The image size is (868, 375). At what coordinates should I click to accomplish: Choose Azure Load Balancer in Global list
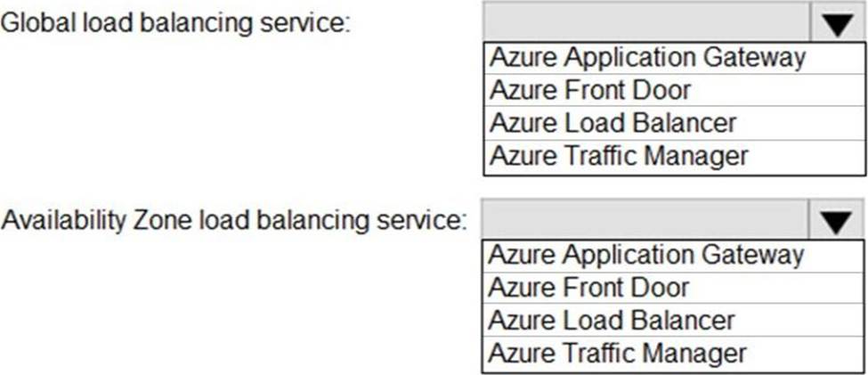674,123
